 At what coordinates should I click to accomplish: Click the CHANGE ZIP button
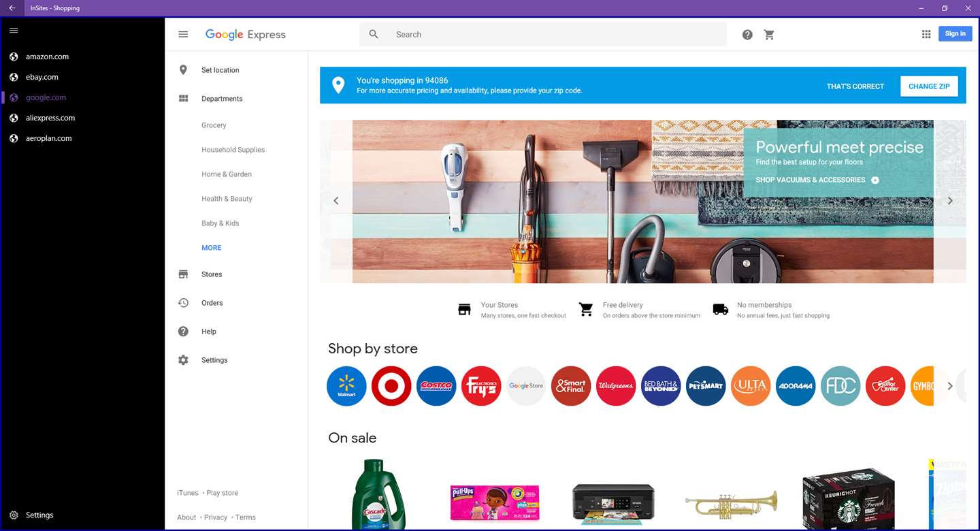pos(929,86)
